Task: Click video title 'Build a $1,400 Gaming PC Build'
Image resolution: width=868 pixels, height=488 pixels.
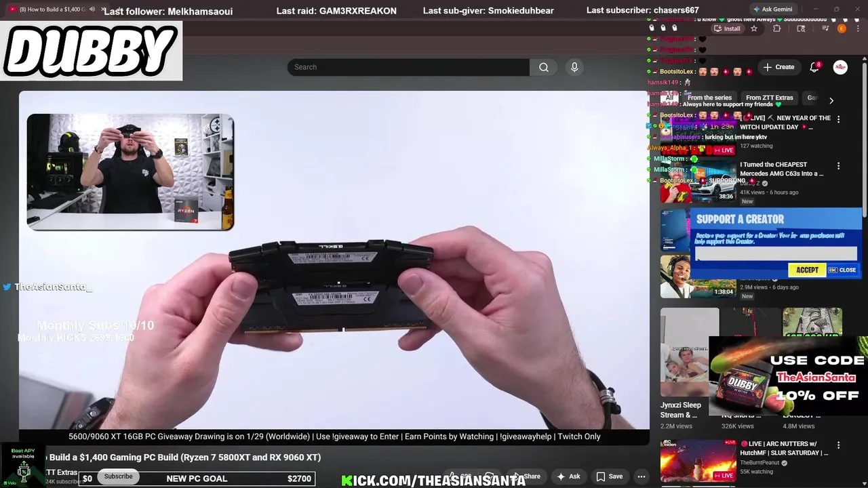Action: click(x=184, y=457)
